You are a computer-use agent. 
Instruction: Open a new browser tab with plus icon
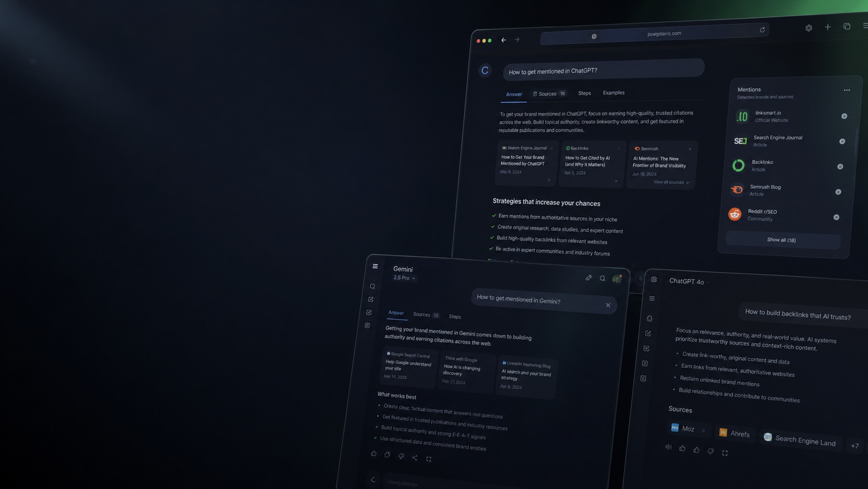[828, 27]
